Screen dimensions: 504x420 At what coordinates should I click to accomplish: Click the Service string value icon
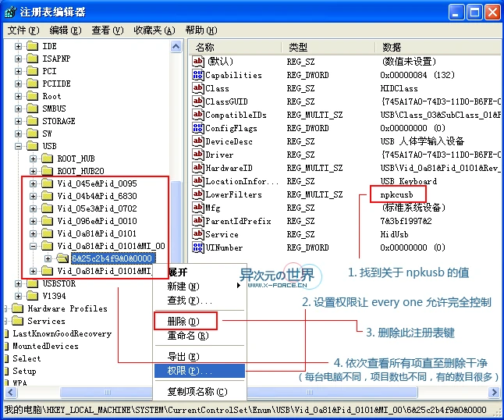[x=197, y=234]
